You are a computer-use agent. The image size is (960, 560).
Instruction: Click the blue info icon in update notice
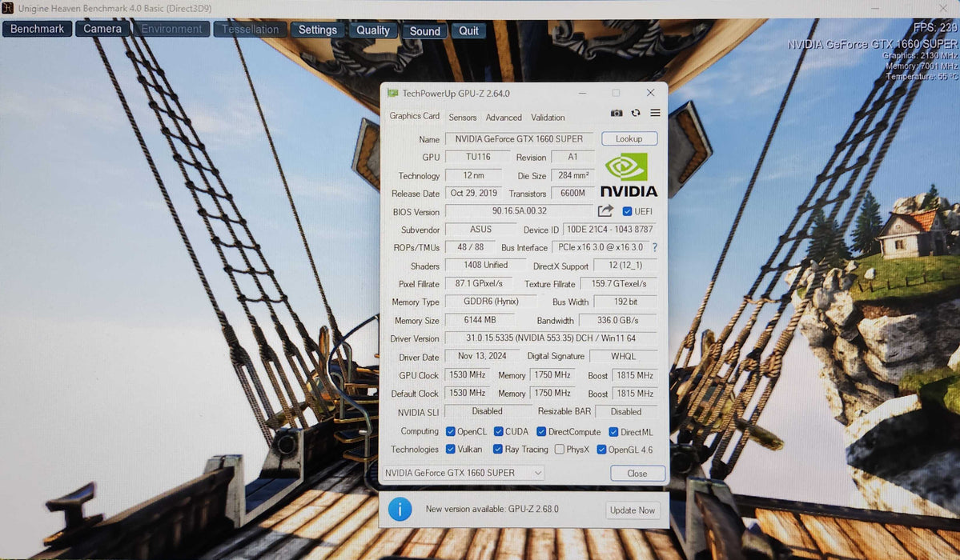[400, 509]
